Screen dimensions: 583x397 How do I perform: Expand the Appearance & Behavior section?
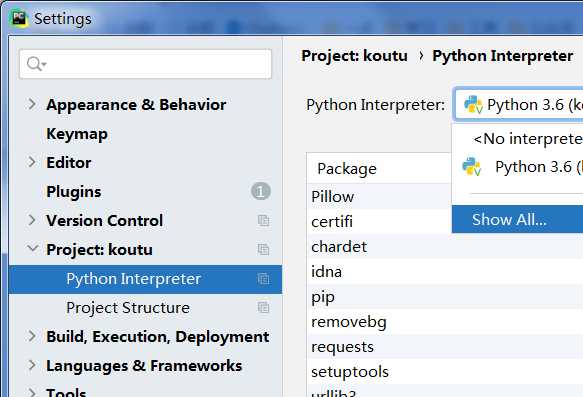[32, 104]
